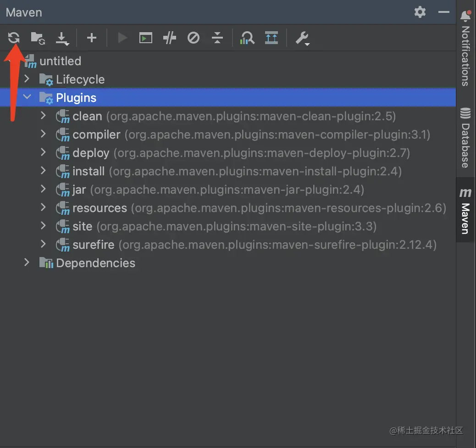Click the install plugin icon
Image resolution: width=476 pixels, height=448 pixels.
pos(63,171)
